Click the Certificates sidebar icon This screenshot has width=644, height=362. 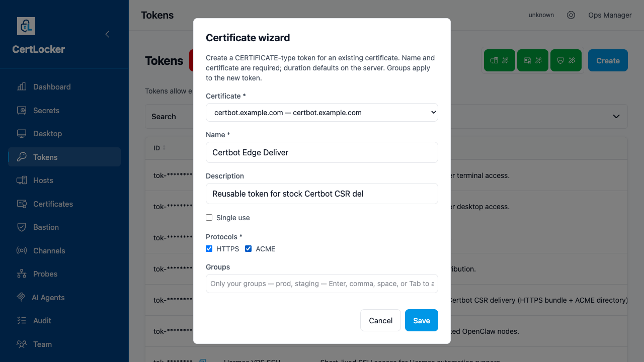point(22,204)
